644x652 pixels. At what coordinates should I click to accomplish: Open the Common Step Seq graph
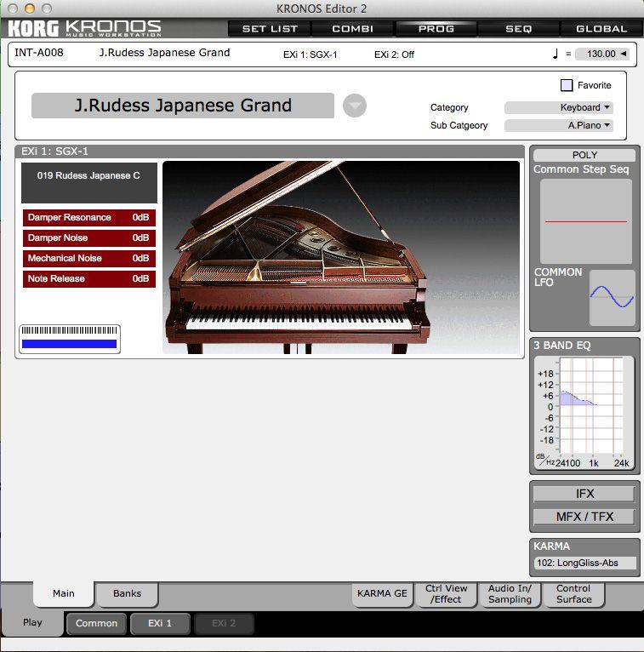[586, 221]
